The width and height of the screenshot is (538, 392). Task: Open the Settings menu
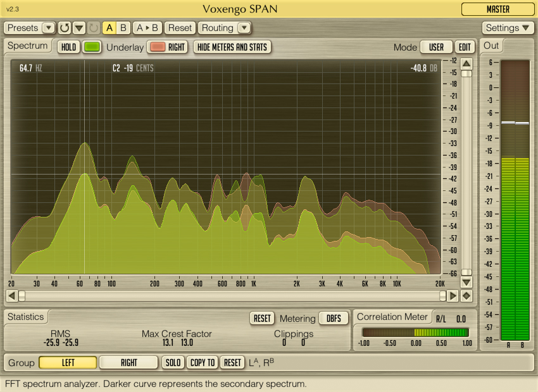pyautogui.click(x=508, y=28)
